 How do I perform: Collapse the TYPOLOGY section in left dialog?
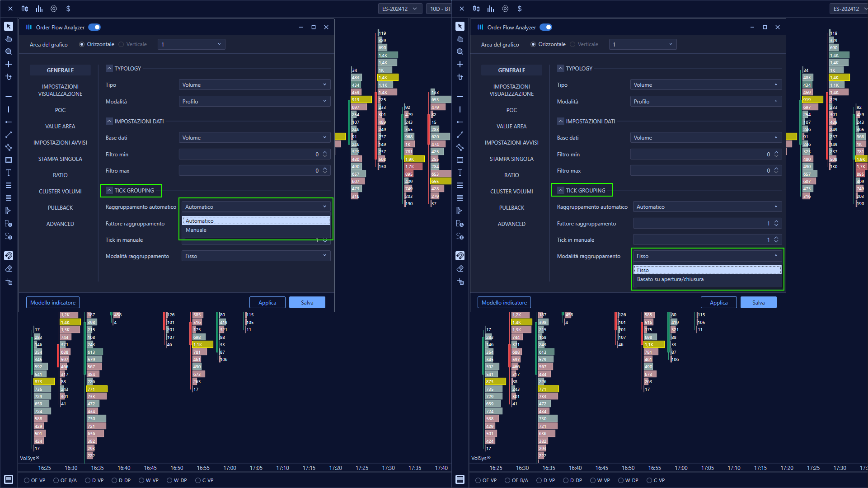[109, 68]
